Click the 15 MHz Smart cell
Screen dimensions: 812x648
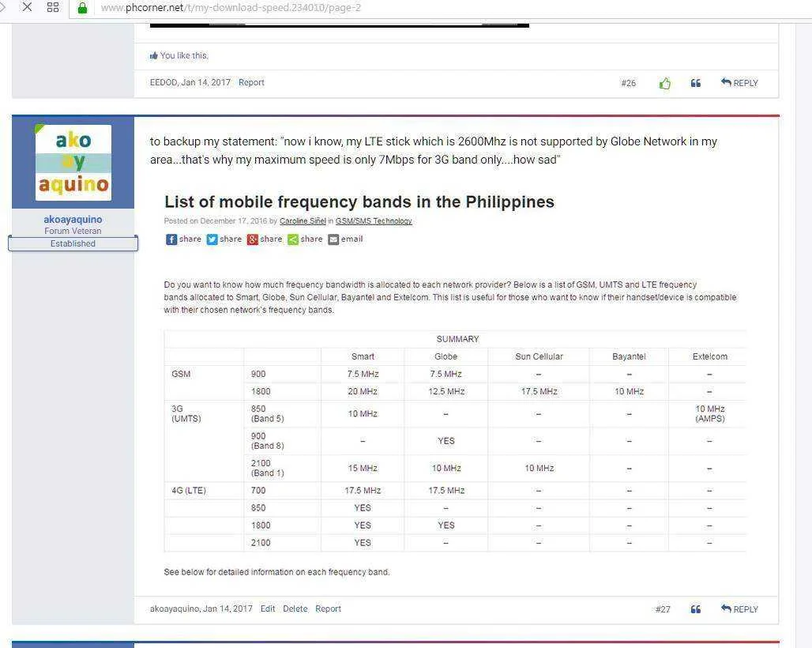tap(363, 469)
